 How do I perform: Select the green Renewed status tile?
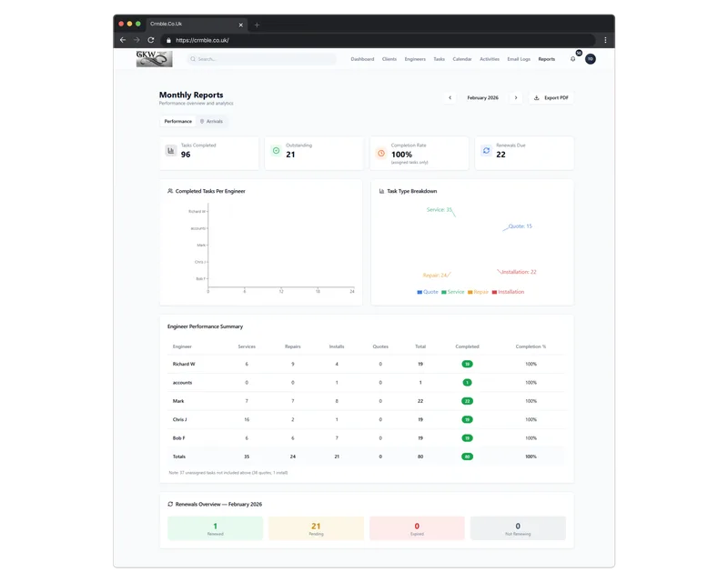pyautogui.click(x=215, y=528)
